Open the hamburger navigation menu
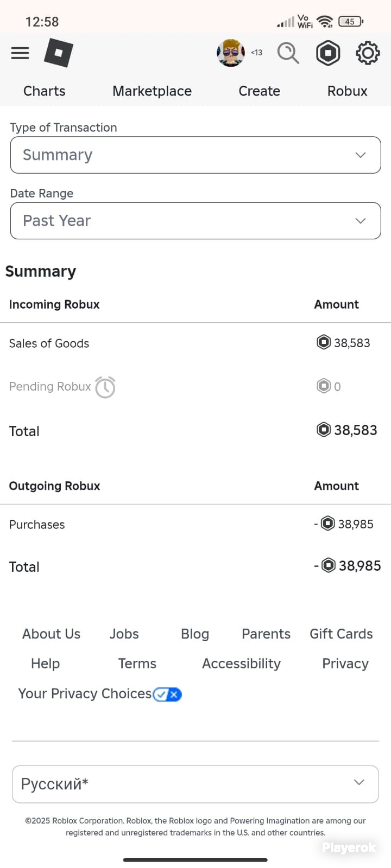391x868 pixels. (20, 53)
